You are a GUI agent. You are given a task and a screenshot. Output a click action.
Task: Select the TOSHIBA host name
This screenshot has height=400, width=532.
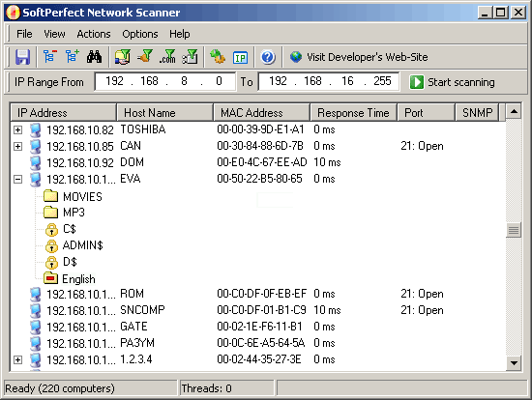(143, 129)
